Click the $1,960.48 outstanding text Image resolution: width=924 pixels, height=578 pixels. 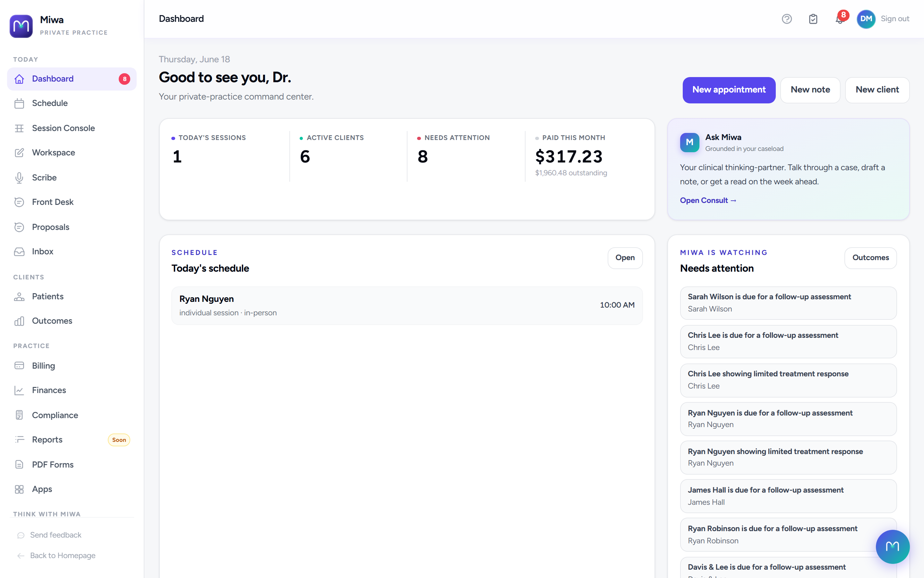[571, 173]
